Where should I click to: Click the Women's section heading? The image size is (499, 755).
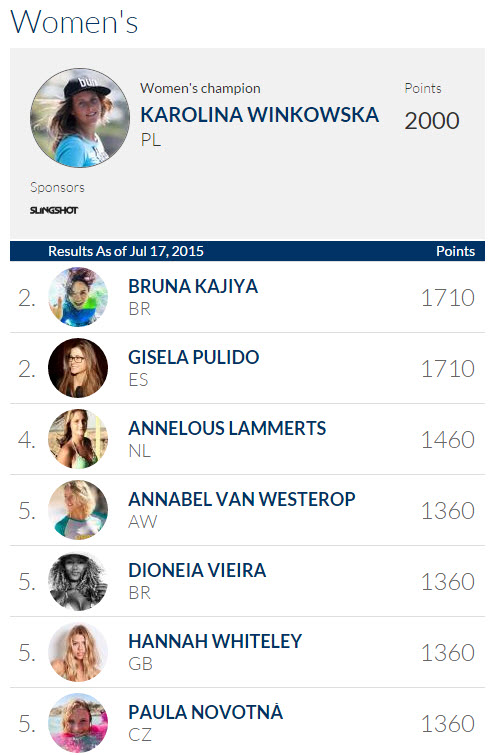point(74,22)
